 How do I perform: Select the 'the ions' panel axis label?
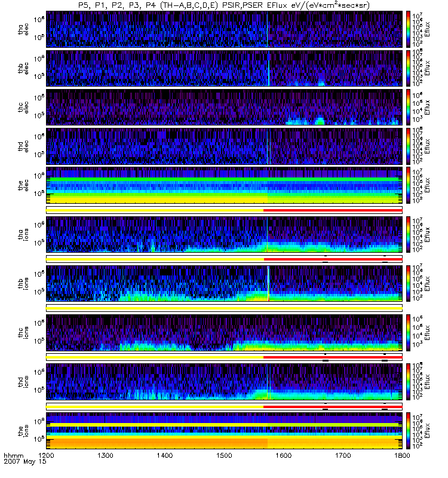23,430
